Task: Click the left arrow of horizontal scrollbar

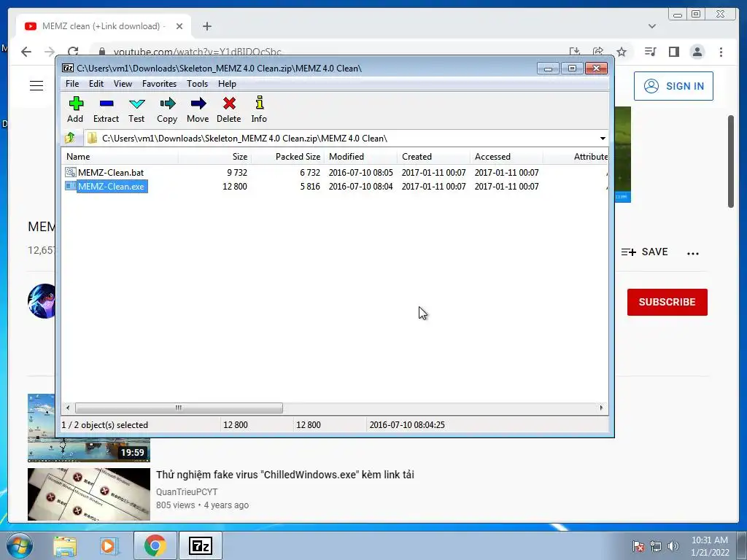Action: [x=68, y=408]
